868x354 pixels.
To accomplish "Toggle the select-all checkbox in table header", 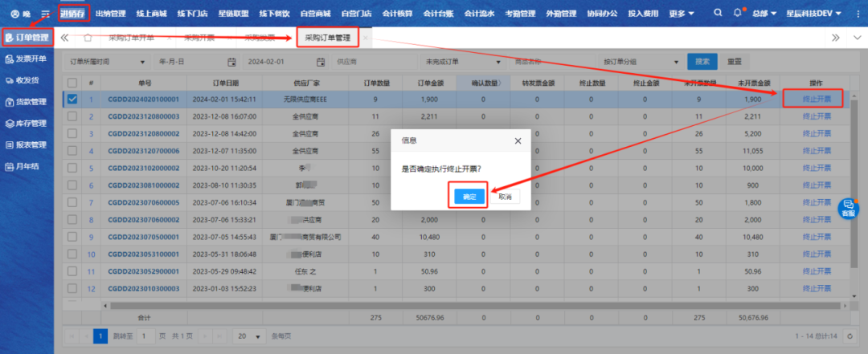I will point(72,83).
